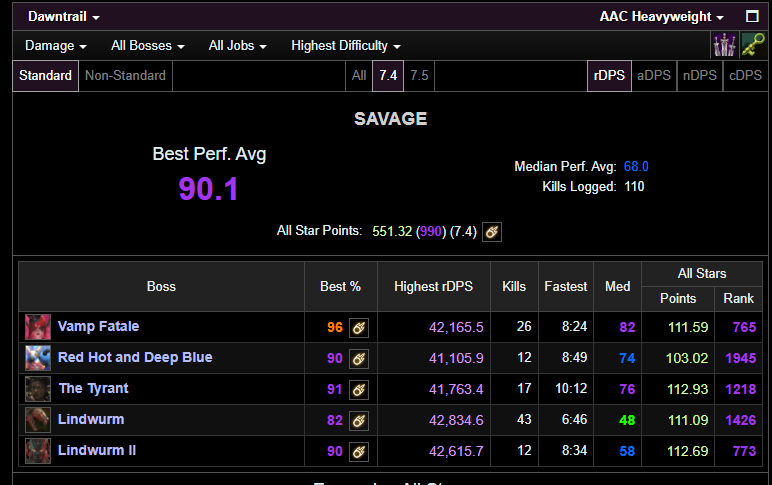772x485 pixels.
Task: Open the boss link reading just Lindwurm
Action: [x=91, y=420]
